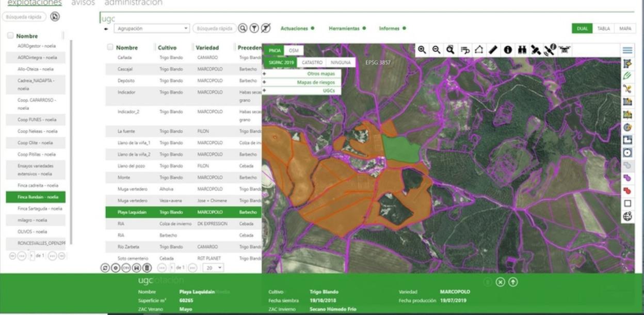Image resolution: width=644 pixels, height=315 pixels.
Task: Select the ruler measurement tool
Action: pyautogui.click(x=492, y=50)
